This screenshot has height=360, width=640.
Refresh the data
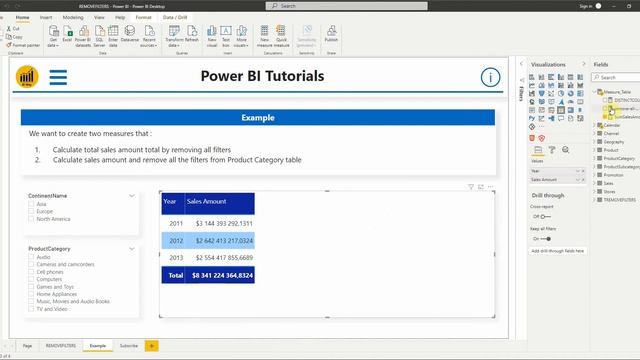coord(192,34)
